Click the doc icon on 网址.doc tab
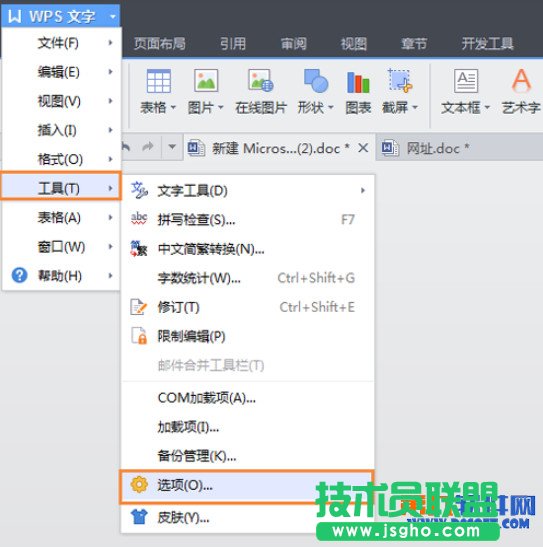The width and height of the screenshot is (543, 547). click(x=390, y=148)
